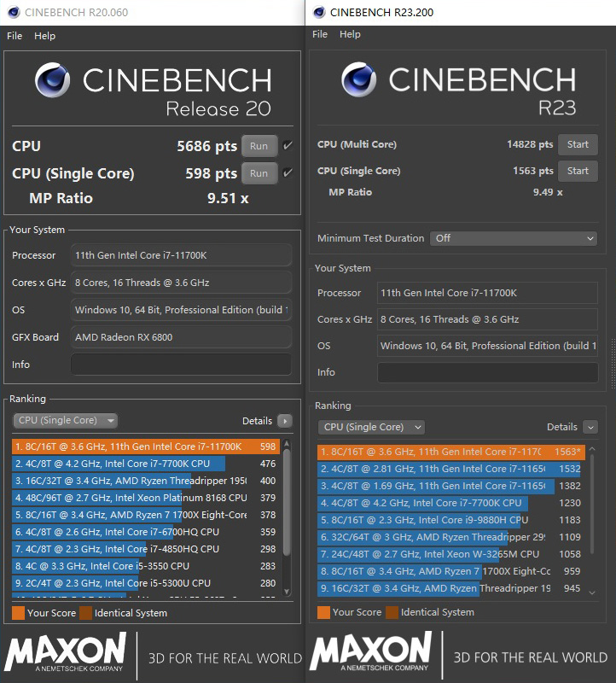The width and height of the screenshot is (616, 683).
Task: Click the brown Identical System swatch in R20
Action: pos(86,613)
